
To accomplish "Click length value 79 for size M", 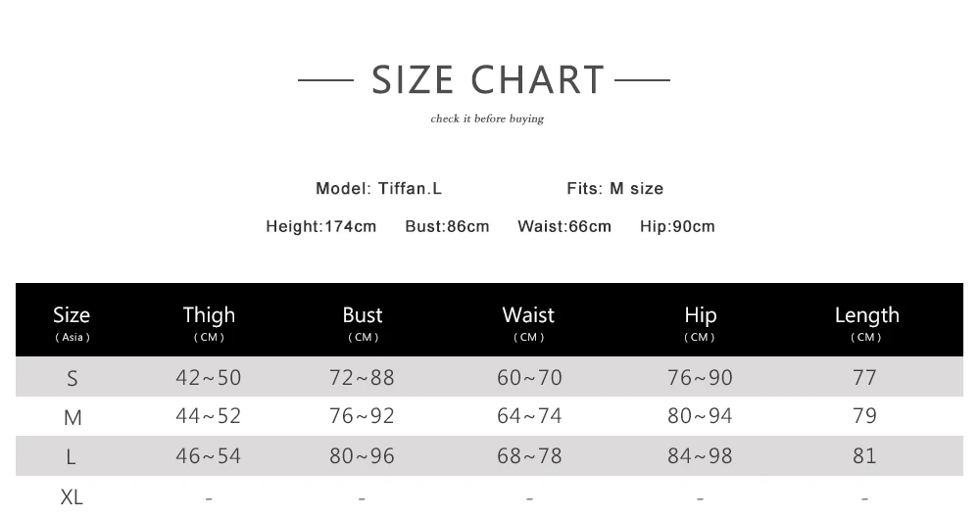I will 864,416.
